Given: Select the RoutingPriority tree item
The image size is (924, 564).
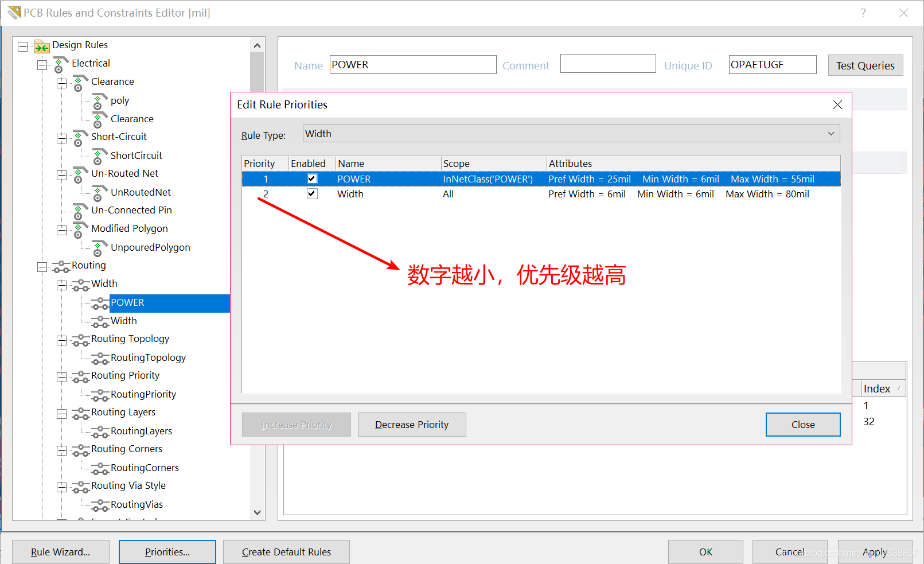Looking at the screenshot, I should tap(143, 394).
